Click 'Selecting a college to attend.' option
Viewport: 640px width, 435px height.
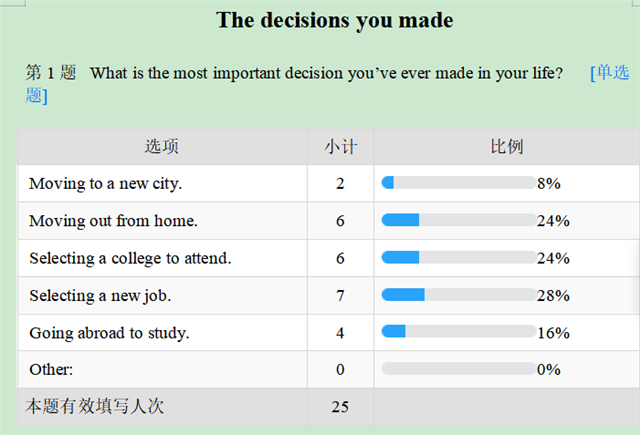pyautogui.click(x=130, y=258)
